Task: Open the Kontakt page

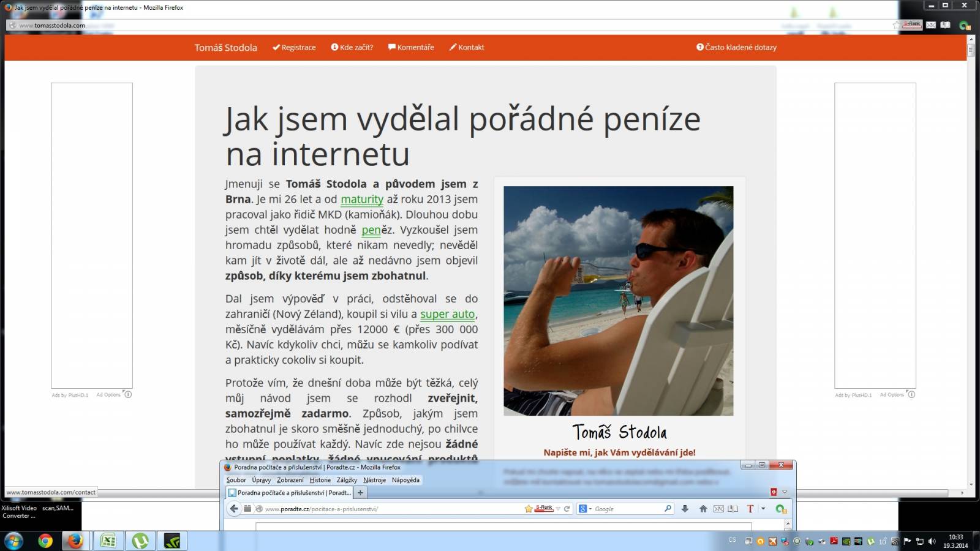Action: click(471, 48)
